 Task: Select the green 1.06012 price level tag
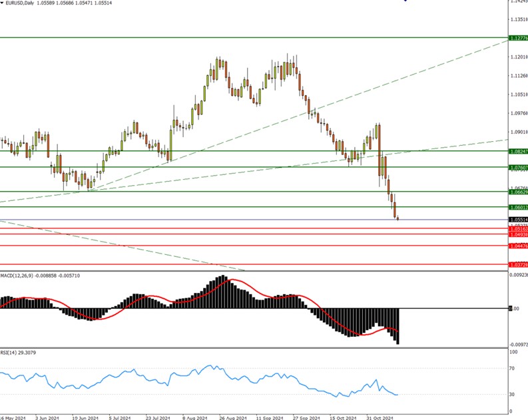[x=517, y=207]
